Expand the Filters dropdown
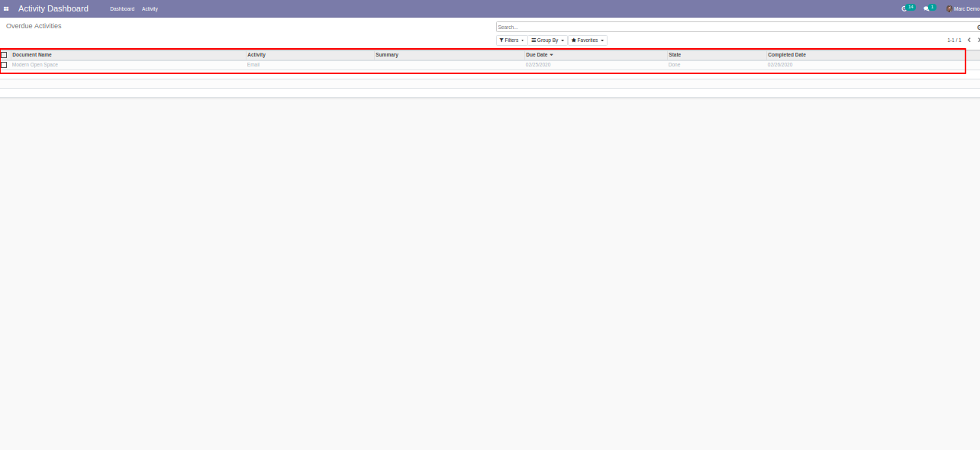980x450 pixels. click(x=511, y=40)
